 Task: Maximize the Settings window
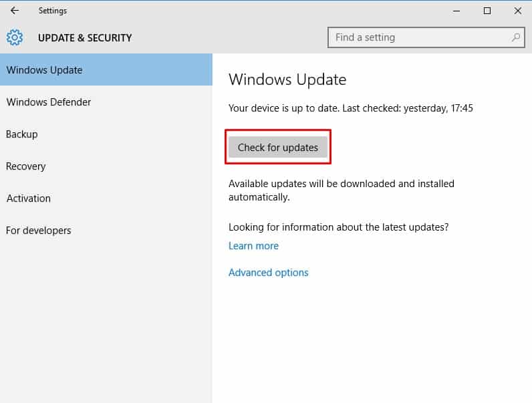(487, 11)
